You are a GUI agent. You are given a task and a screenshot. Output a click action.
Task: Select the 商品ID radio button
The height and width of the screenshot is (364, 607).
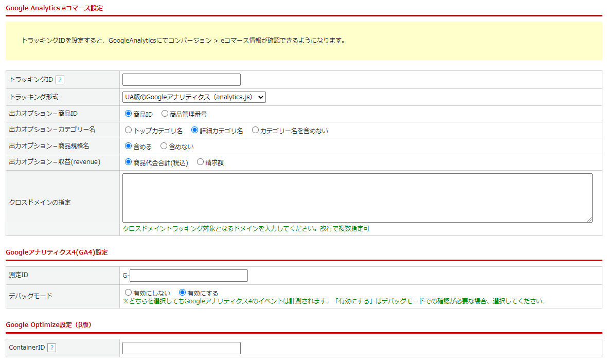[x=129, y=114]
